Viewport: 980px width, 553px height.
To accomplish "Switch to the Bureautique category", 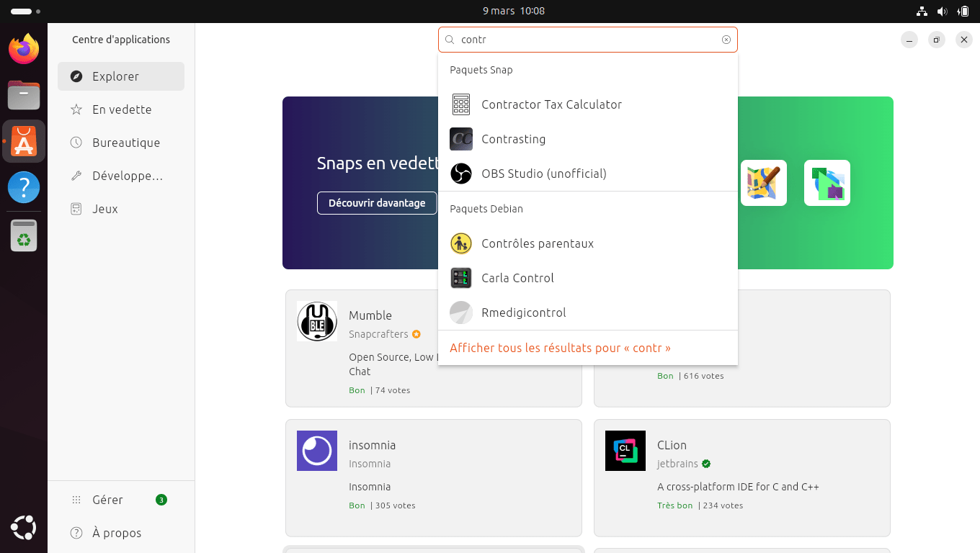I will click(121, 143).
